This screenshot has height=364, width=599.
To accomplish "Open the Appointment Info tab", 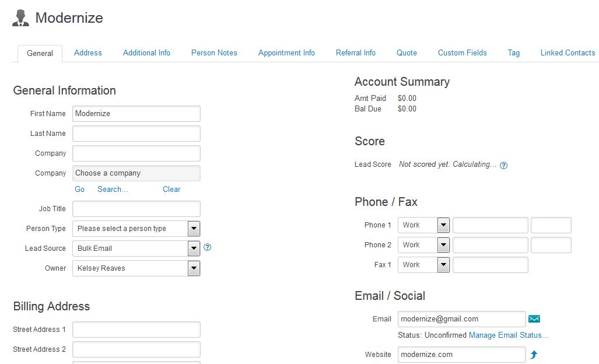I will [286, 52].
